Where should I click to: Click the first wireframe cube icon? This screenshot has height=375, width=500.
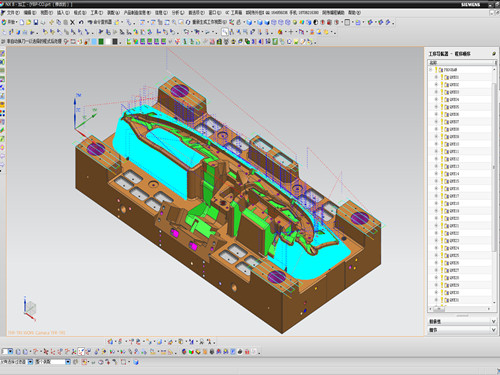(274, 22)
